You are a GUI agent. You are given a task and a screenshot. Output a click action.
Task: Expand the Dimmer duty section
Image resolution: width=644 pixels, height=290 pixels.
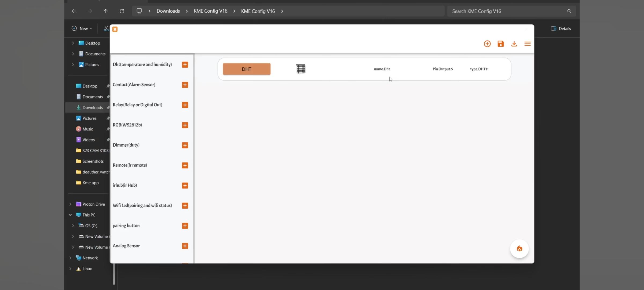pos(184,145)
